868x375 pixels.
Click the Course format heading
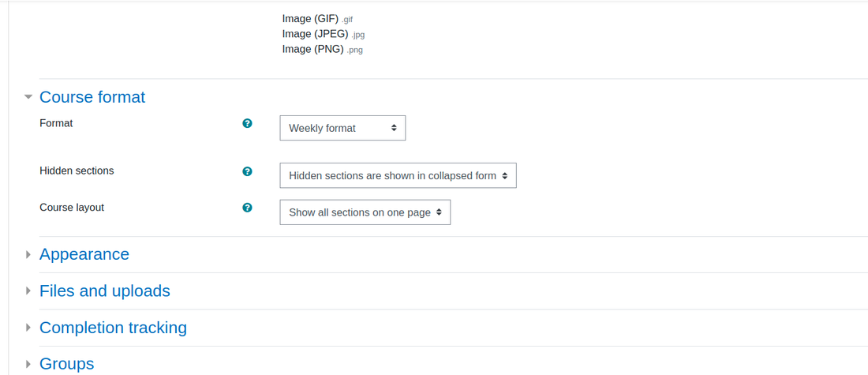[x=92, y=97]
